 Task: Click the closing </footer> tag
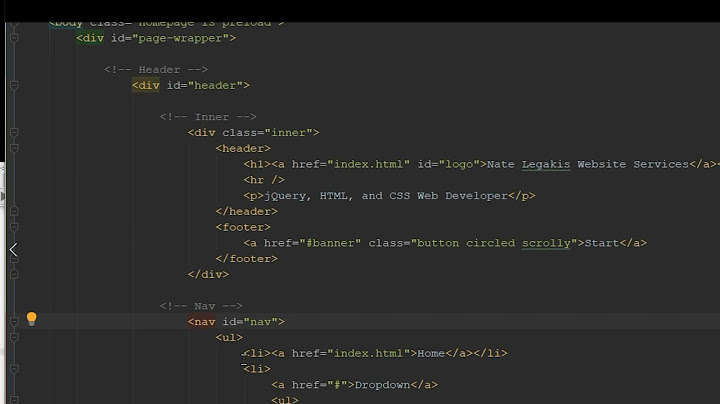click(247, 259)
